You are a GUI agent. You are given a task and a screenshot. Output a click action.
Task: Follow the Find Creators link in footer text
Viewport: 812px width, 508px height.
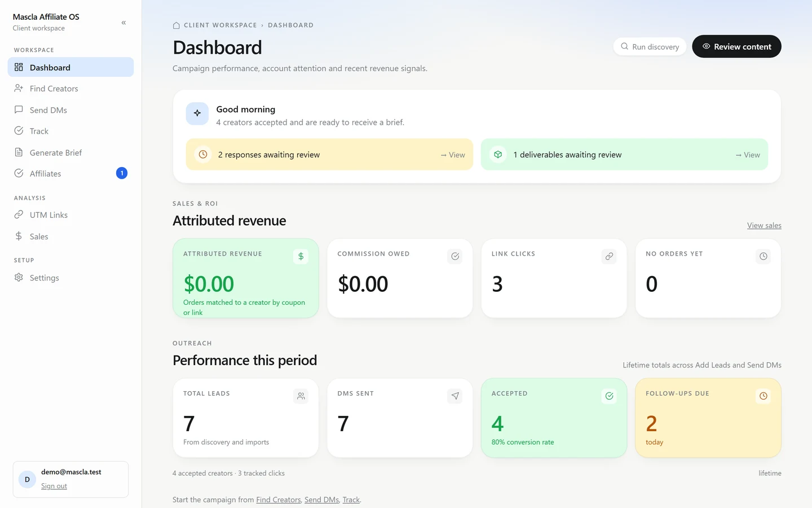point(279,500)
